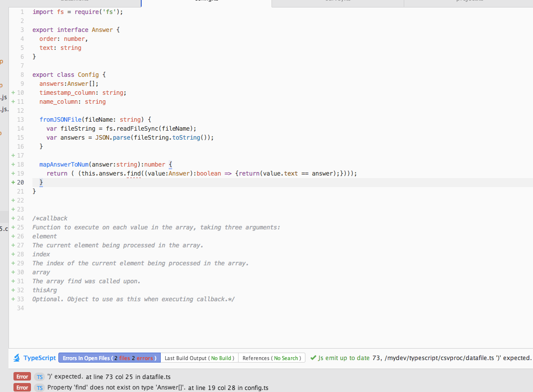Image resolution: width=533 pixels, height=392 pixels.
Task: Click the highlighted closing brace on line 20
Action: 41,183
